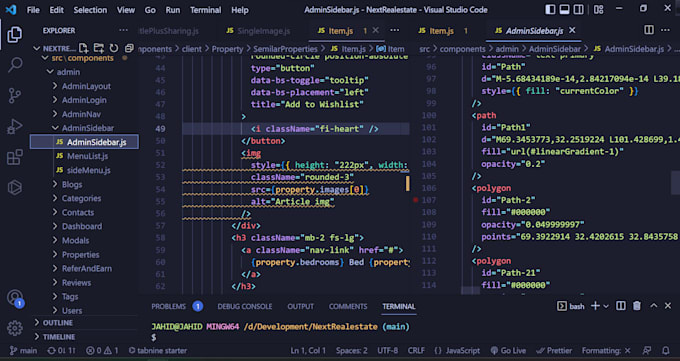
Task: Open the Explorer view in activity bar
Action: [x=14, y=35]
